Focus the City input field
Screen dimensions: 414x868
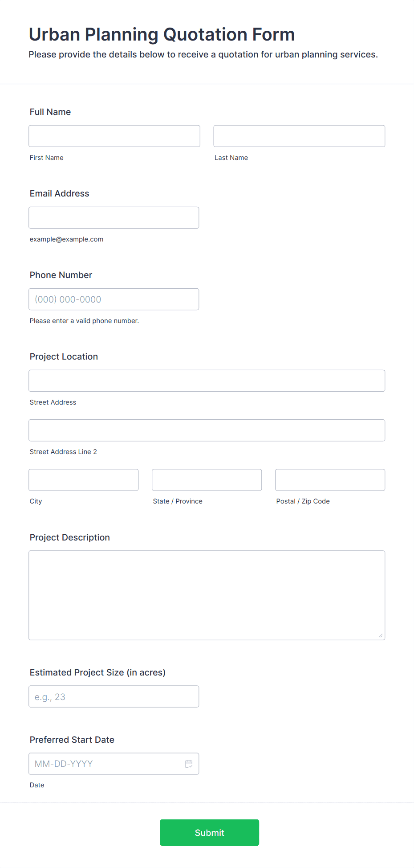click(x=84, y=479)
